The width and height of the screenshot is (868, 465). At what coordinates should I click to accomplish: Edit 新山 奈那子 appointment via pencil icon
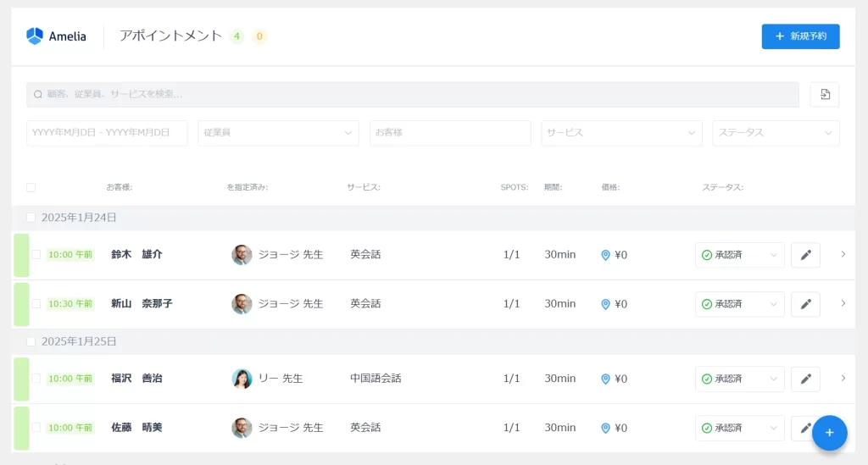(805, 304)
